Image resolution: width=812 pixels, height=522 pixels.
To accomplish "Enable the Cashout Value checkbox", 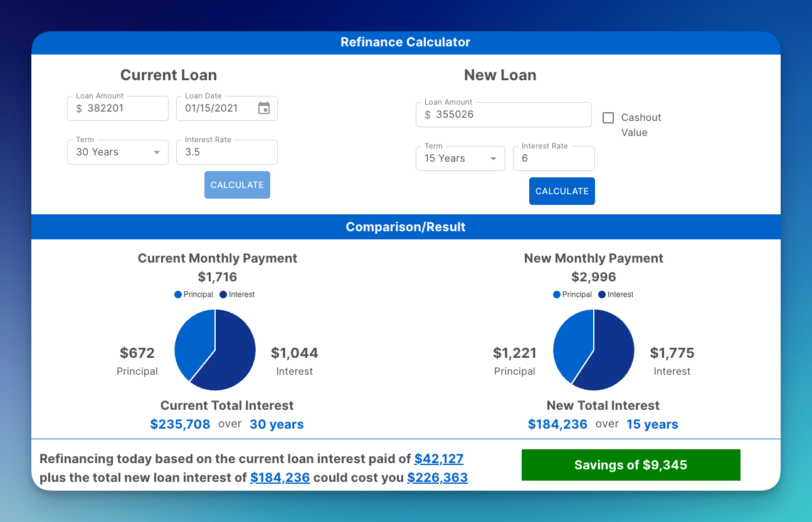I will [x=608, y=117].
